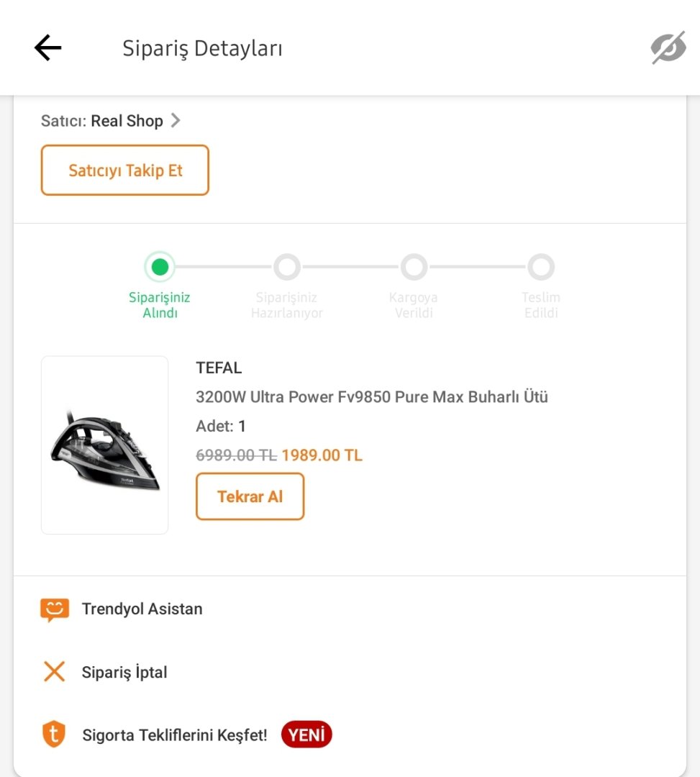The image size is (700, 777).
Task: Select the green Siparişiniz Alındı status circle
Action: (x=160, y=266)
